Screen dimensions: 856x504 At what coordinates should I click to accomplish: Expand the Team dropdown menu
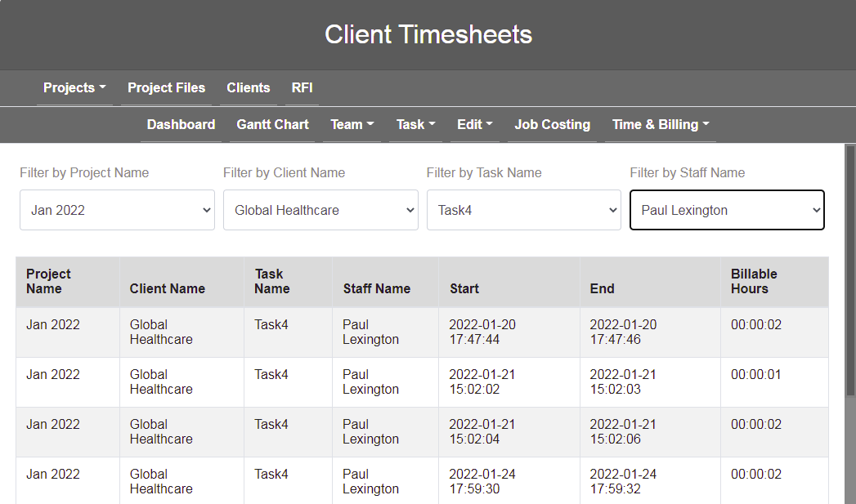pos(352,125)
